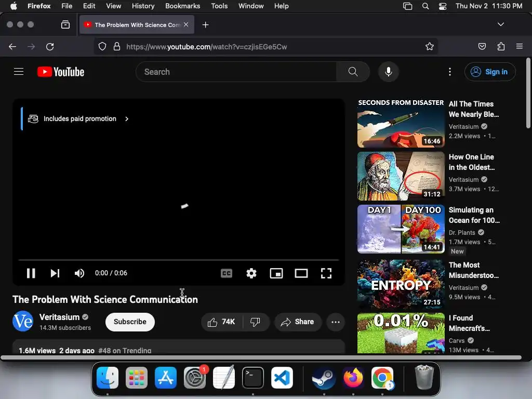Open the Veritasium channel avatar
The image size is (532, 399).
coord(23,321)
